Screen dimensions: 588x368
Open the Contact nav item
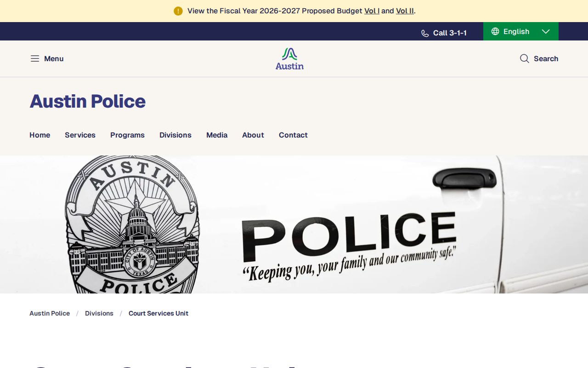[x=293, y=135]
